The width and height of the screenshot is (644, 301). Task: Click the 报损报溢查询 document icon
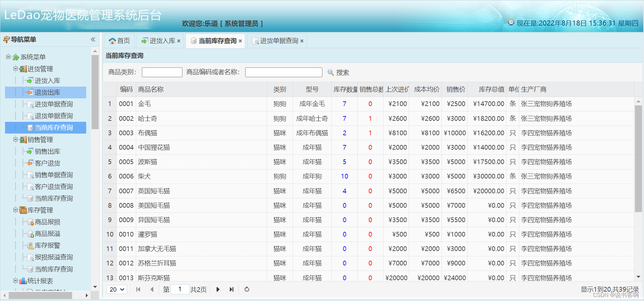30,257
